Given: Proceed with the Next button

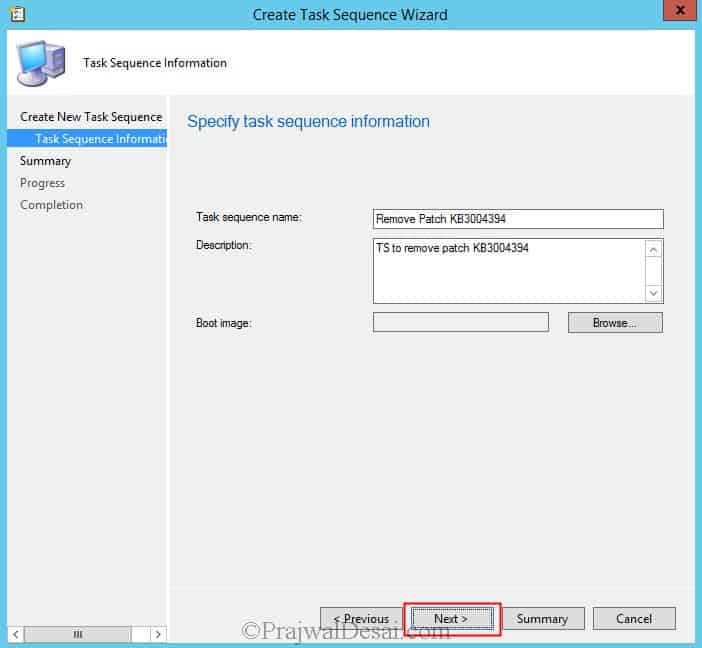Looking at the screenshot, I should pos(452,618).
